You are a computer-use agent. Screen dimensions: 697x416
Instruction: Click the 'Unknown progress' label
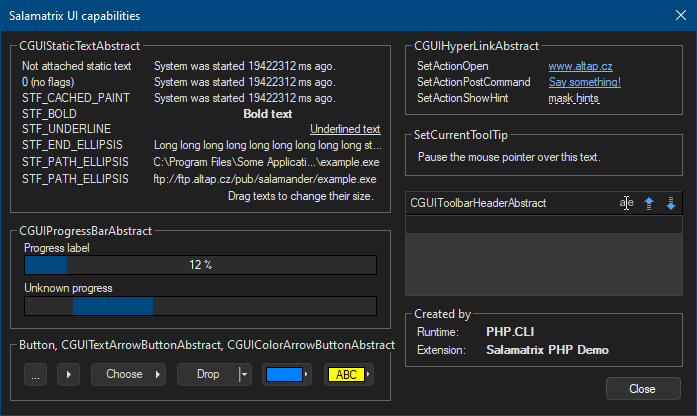tap(68, 288)
